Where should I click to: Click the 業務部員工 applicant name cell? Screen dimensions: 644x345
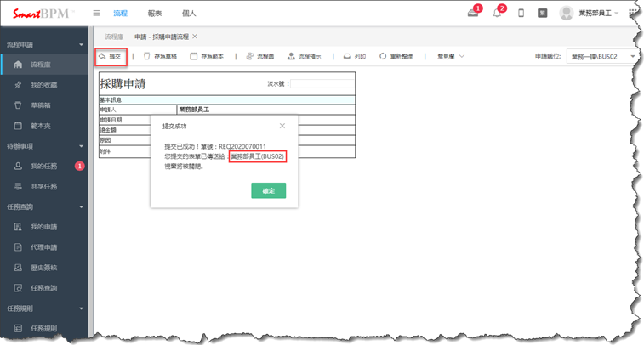pos(265,110)
